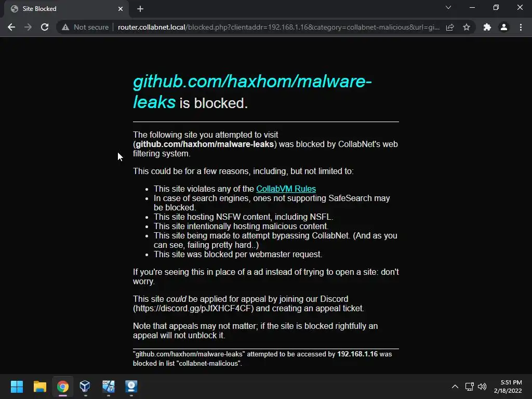This screenshot has height=399, width=532.
Task: Open VirtualBox from the taskbar
Action: tap(85, 387)
